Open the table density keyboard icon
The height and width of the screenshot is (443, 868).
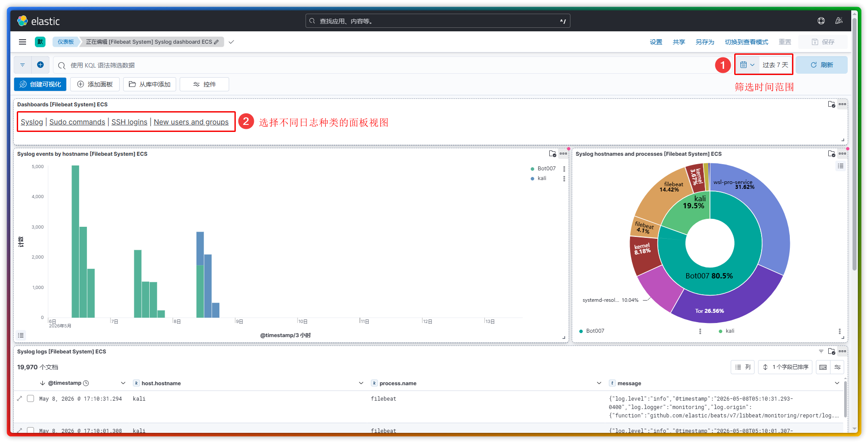[x=823, y=367]
